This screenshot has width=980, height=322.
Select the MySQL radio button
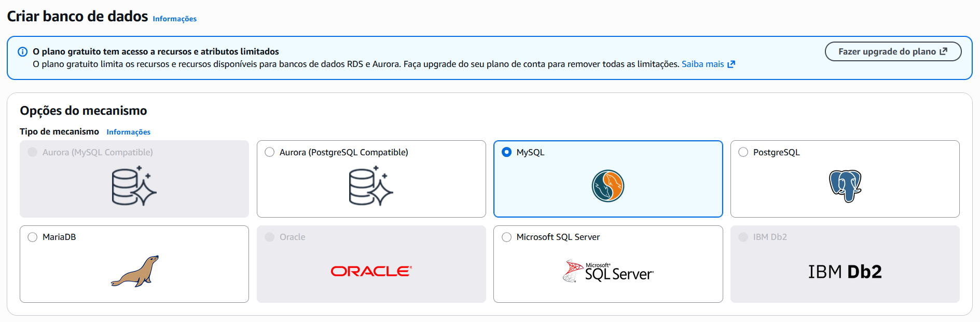507,152
